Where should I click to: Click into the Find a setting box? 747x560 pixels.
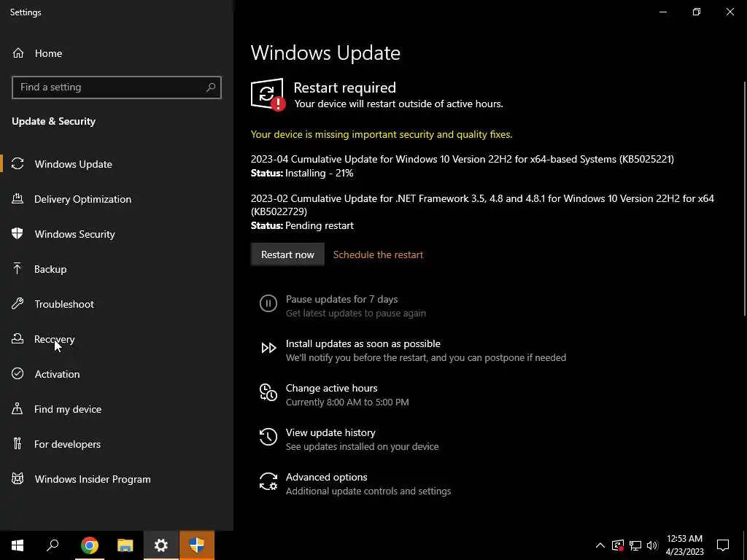click(117, 87)
